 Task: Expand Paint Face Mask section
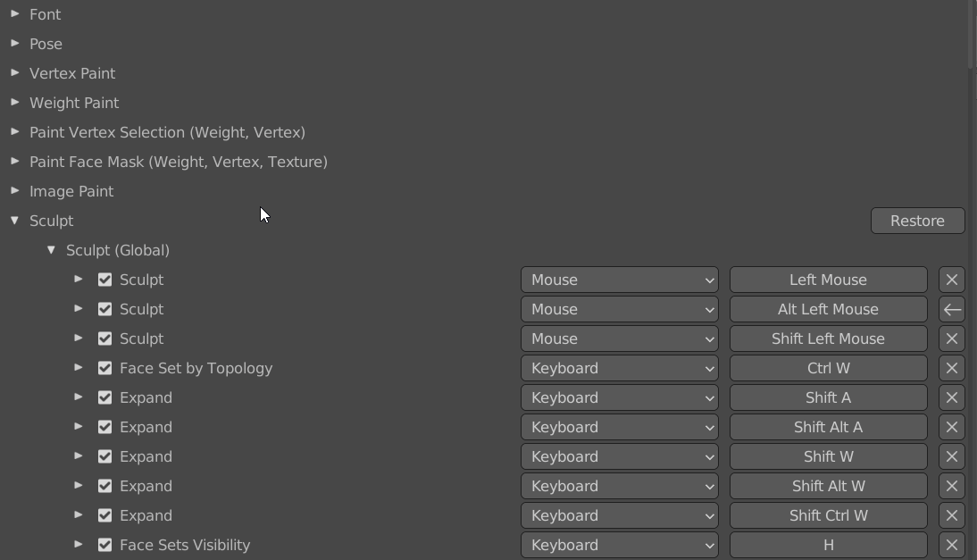point(15,162)
